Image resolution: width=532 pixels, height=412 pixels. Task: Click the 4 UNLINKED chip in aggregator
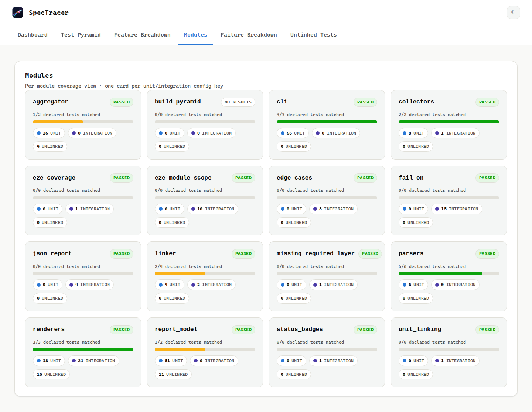(x=50, y=146)
